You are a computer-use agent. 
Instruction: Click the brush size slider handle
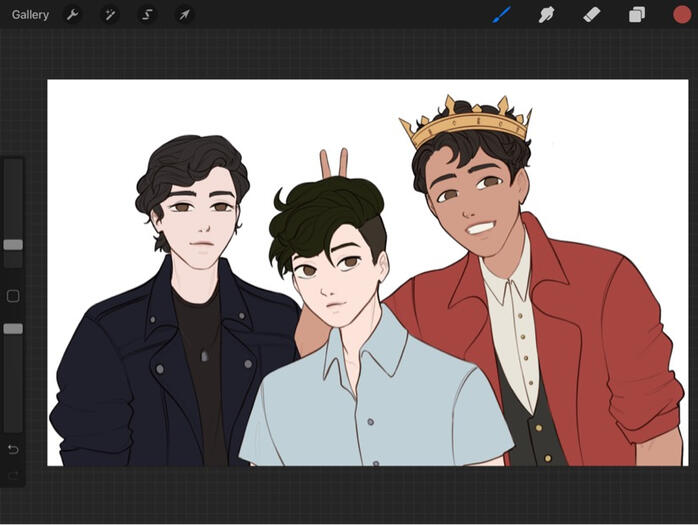(13, 245)
